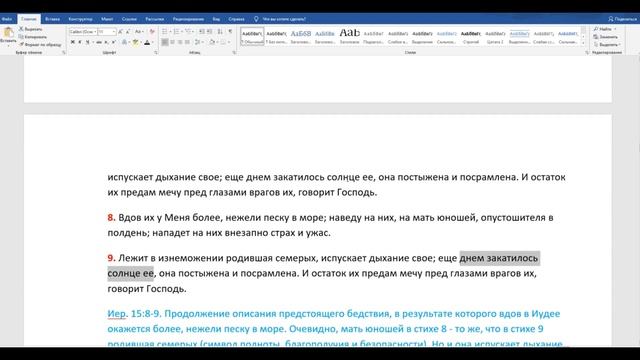Click the shading paint bucket icon

pyautogui.click(x=212, y=42)
